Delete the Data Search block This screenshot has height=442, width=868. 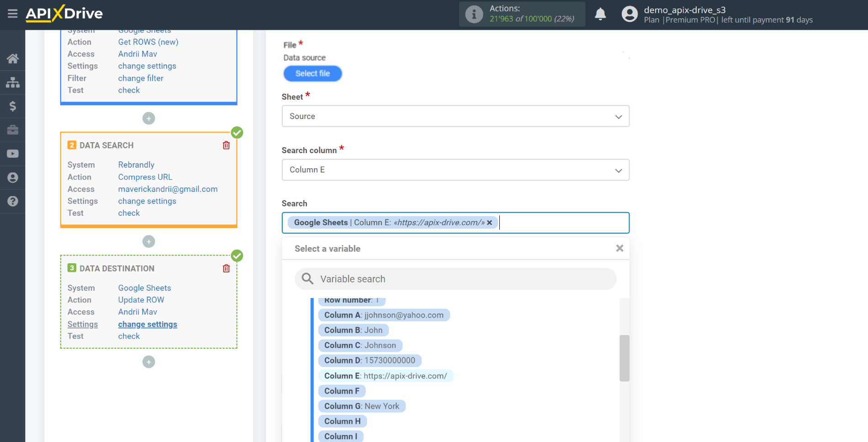[226, 145]
